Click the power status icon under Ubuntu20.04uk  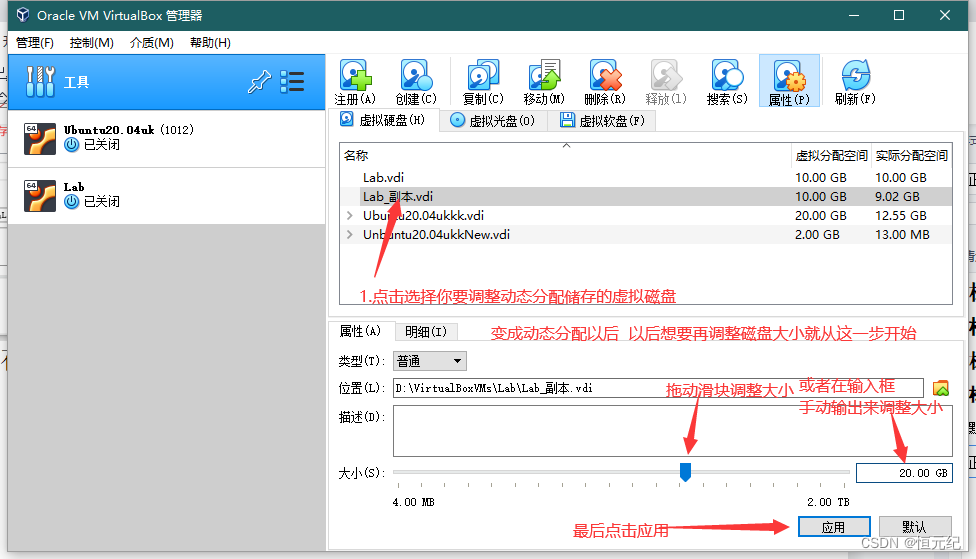tap(72, 144)
